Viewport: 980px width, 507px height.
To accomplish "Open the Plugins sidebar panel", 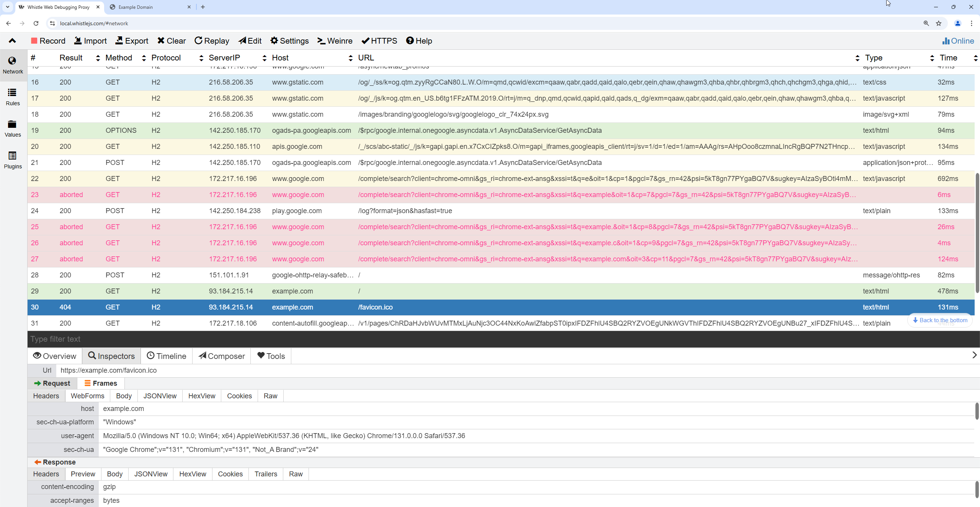I will click(13, 160).
